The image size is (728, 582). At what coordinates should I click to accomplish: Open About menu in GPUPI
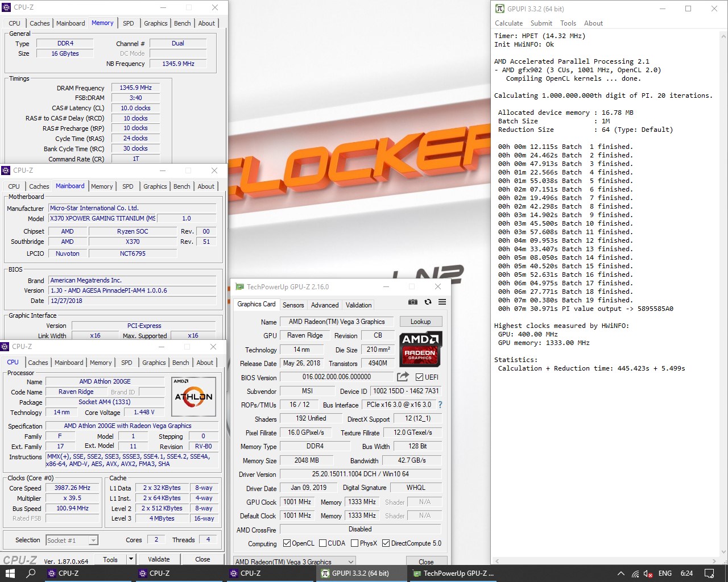[x=593, y=23]
